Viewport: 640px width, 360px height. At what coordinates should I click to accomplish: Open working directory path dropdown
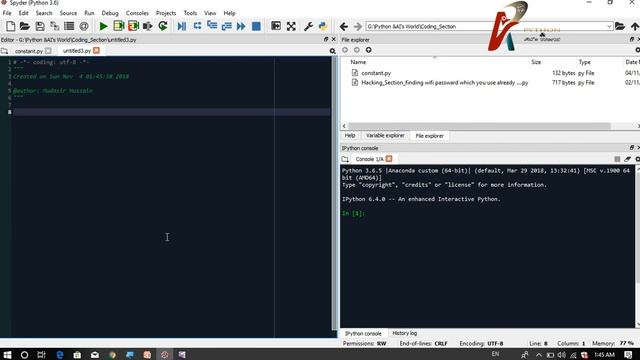[x=609, y=26]
